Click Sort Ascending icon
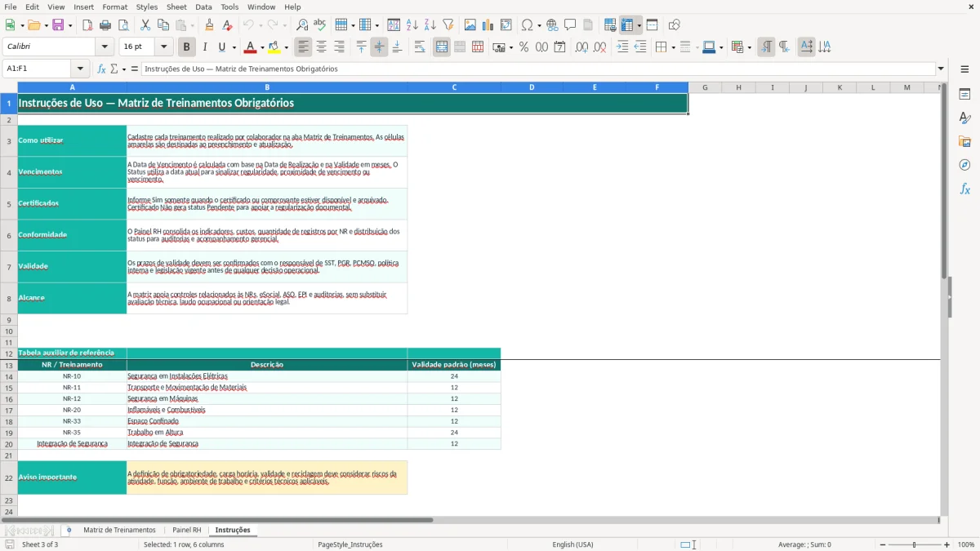The image size is (980, 551). [412, 25]
